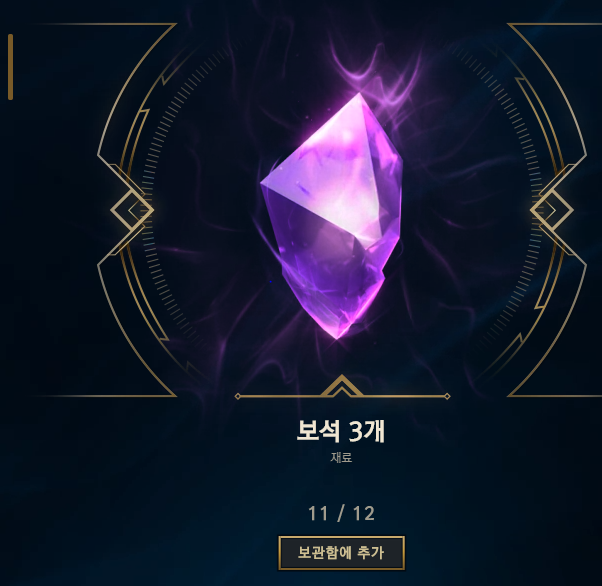Click the right gold diamond arrow ornament
Image resolution: width=602 pixels, height=586 pixels.
click(552, 210)
